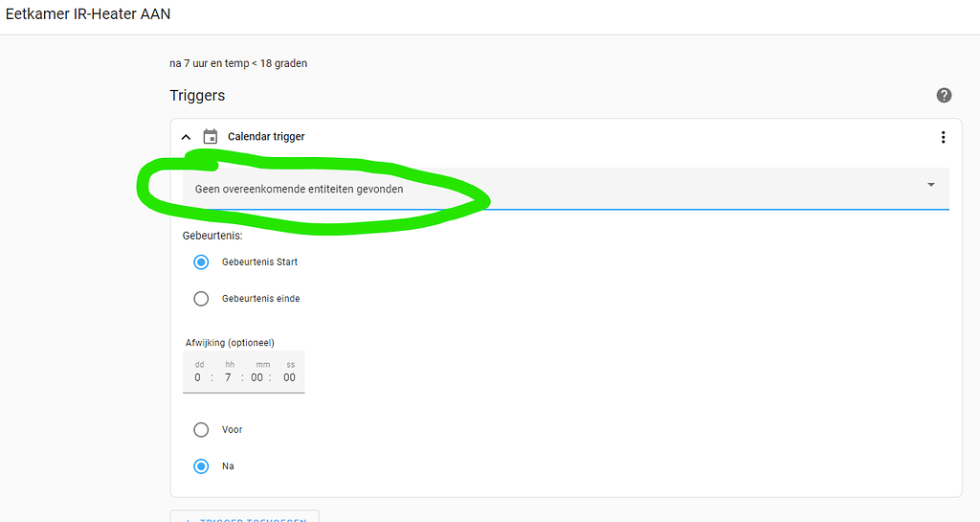Select Gebeurtenis Start radio button
The height and width of the screenshot is (522, 980).
pyautogui.click(x=201, y=261)
